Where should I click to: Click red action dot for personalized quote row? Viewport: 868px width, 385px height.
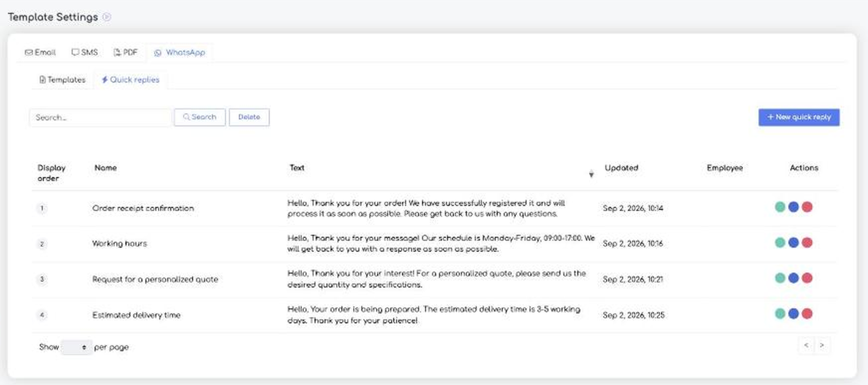pos(807,278)
